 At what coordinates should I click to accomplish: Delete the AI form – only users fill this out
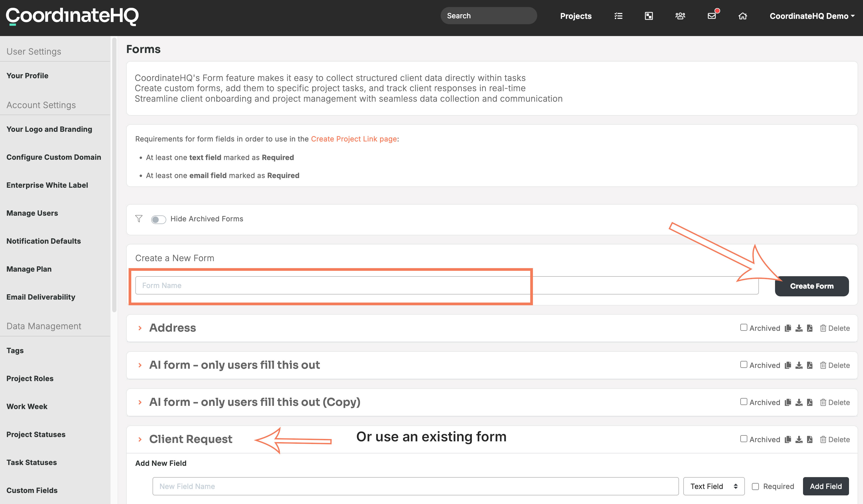(x=835, y=365)
